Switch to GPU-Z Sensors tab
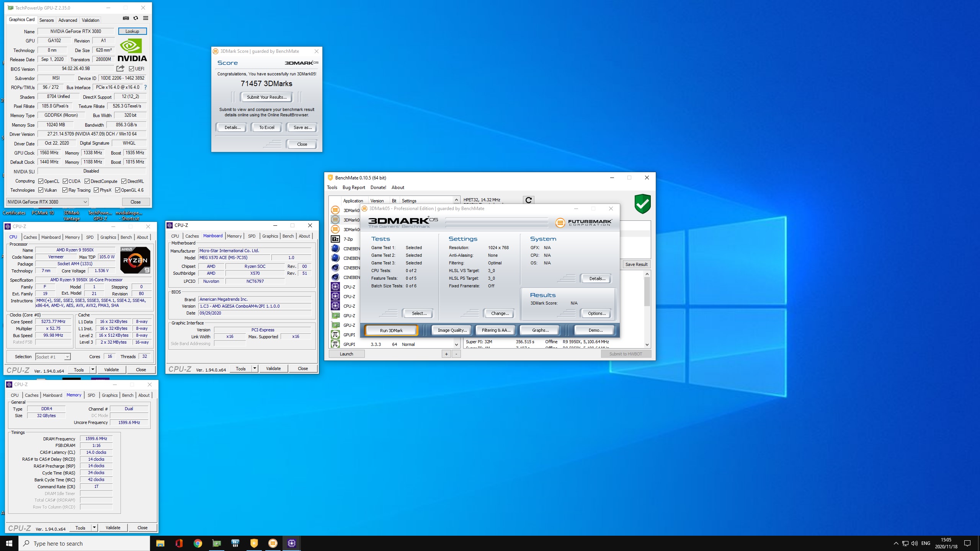The height and width of the screenshot is (551, 980). (x=46, y=20)
